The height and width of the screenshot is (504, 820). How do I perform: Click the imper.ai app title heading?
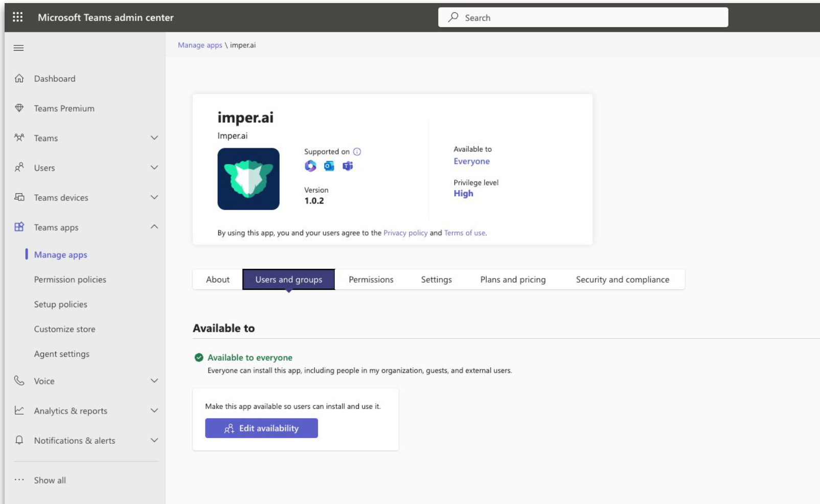point(245,118)
